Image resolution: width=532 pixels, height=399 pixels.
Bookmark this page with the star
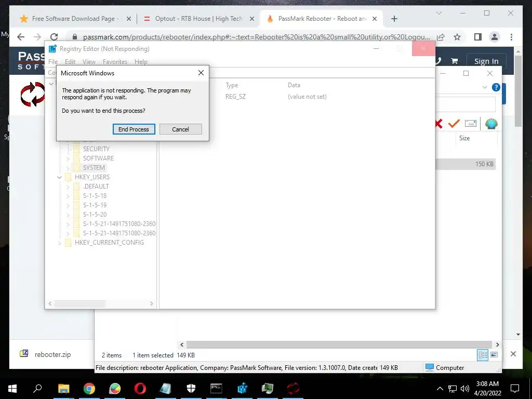pyautogui.click(x=457, y=37)
